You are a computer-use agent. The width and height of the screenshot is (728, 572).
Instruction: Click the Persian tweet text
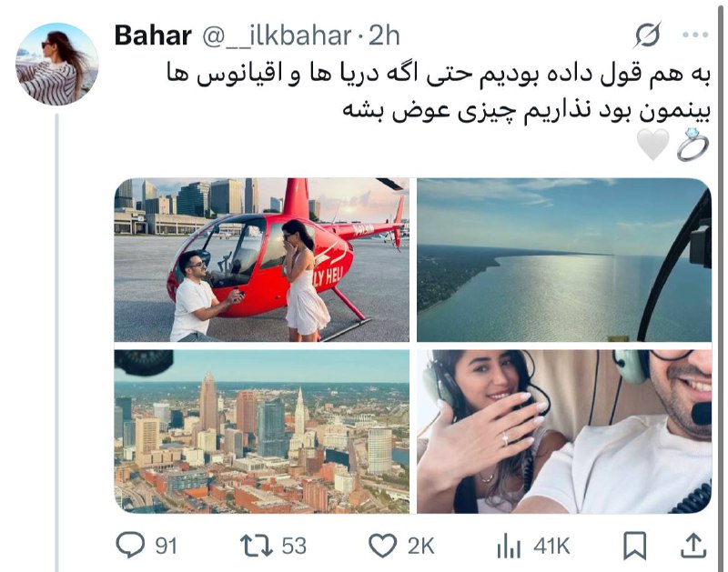pos(439,93)
